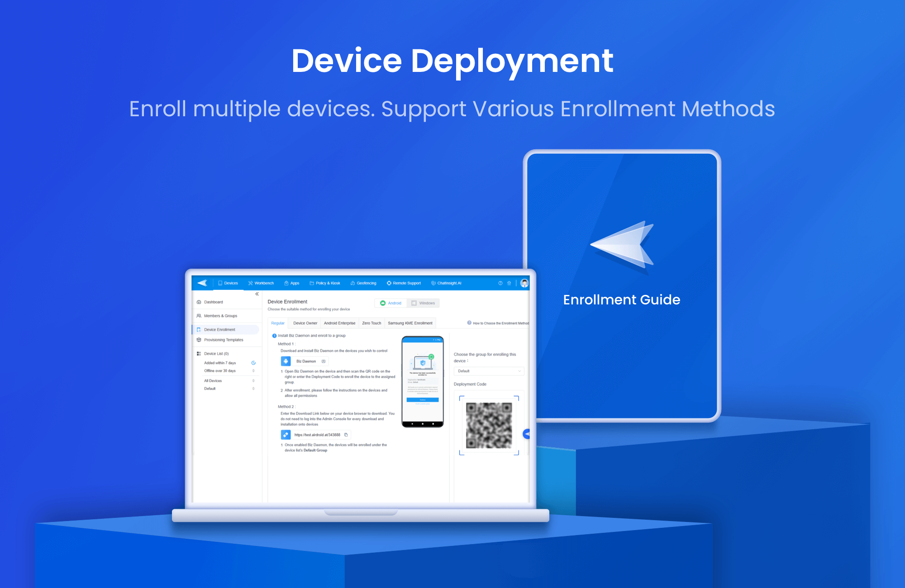Refresh Added within 7 days list
Screen dimensions: 905x588
coord(253,363)
